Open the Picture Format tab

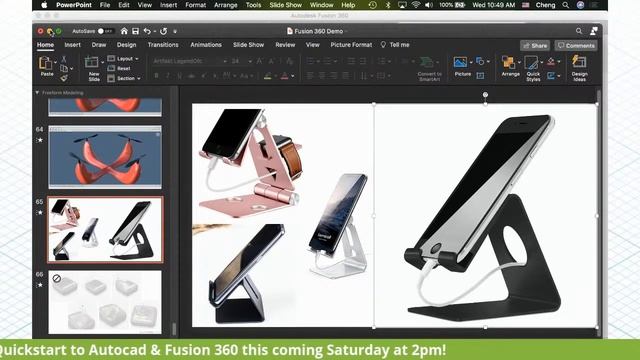click(351, 45)
